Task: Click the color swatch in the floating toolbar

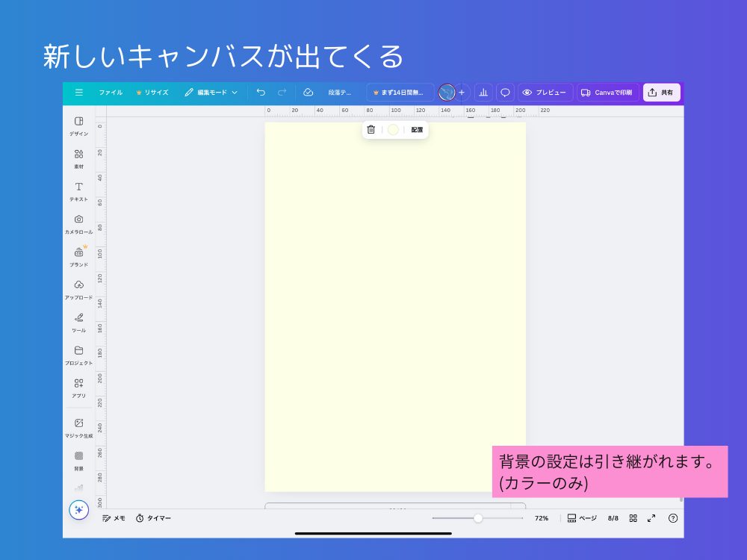Action: point(393,129)
